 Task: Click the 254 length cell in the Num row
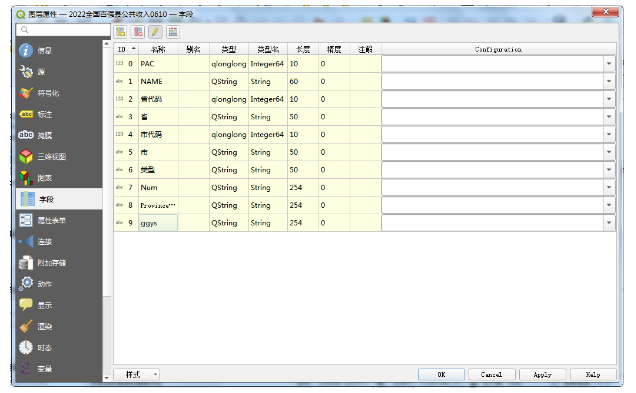pyautogui.click(x=303, y=187)
